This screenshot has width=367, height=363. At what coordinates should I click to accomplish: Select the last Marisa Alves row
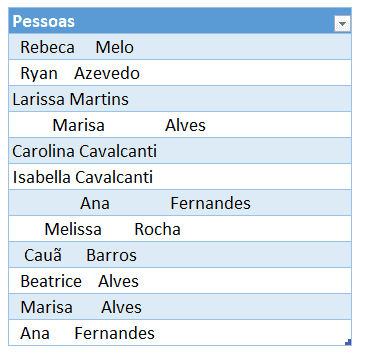[x=180, y=307]
